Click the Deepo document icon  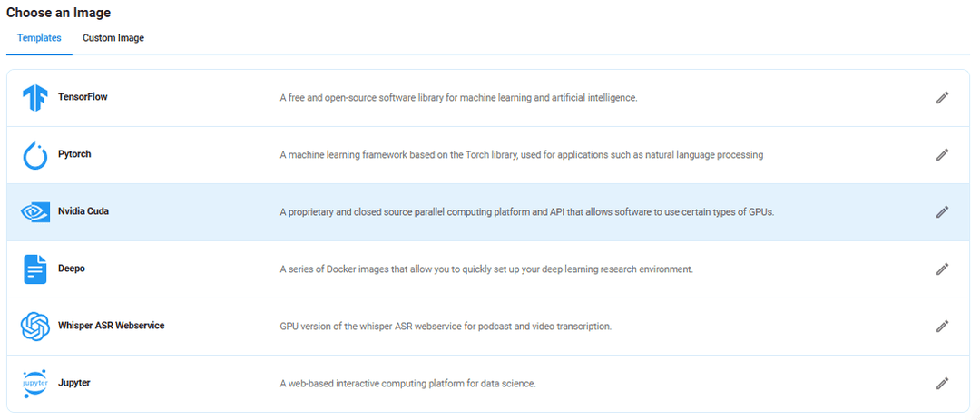pos(35,269)
